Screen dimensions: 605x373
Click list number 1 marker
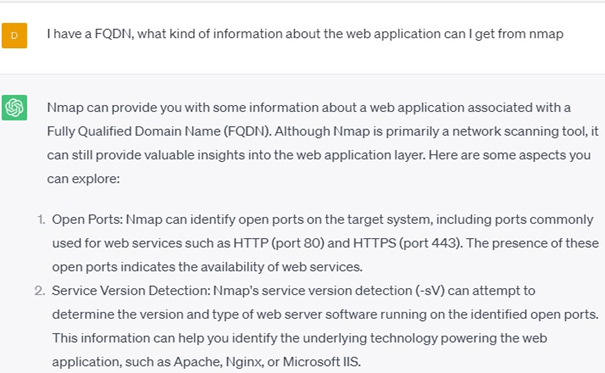tap(41, 219)
